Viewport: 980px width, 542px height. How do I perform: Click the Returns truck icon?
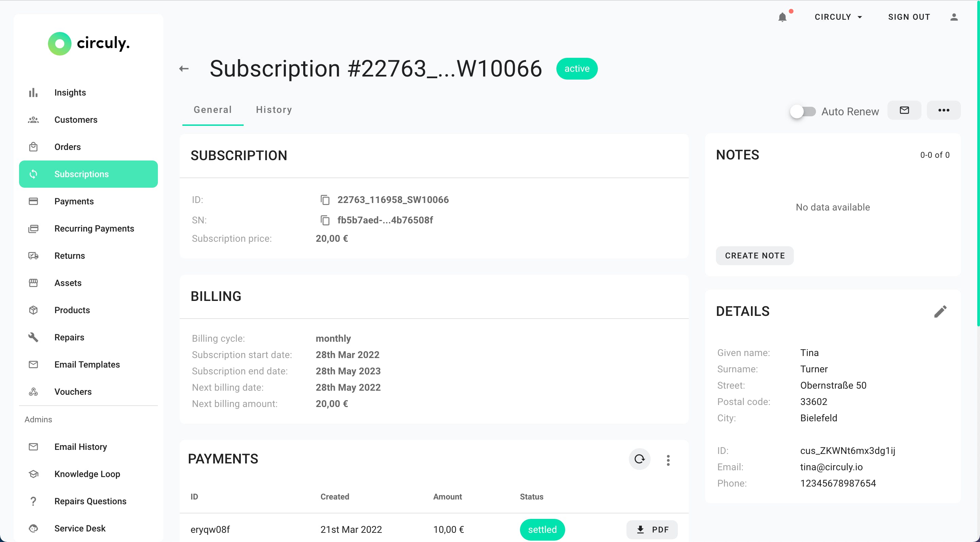pyautogui.click(x=33, y=256)
